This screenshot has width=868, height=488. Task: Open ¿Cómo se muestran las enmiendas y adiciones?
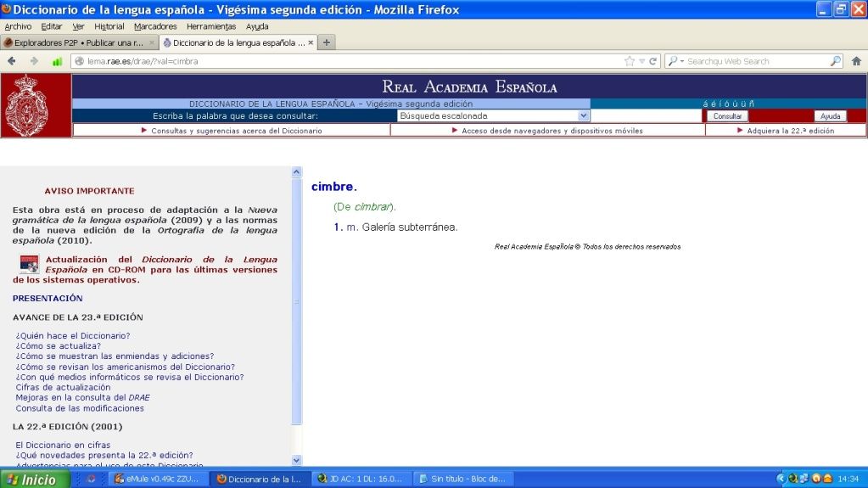(115, 356)
